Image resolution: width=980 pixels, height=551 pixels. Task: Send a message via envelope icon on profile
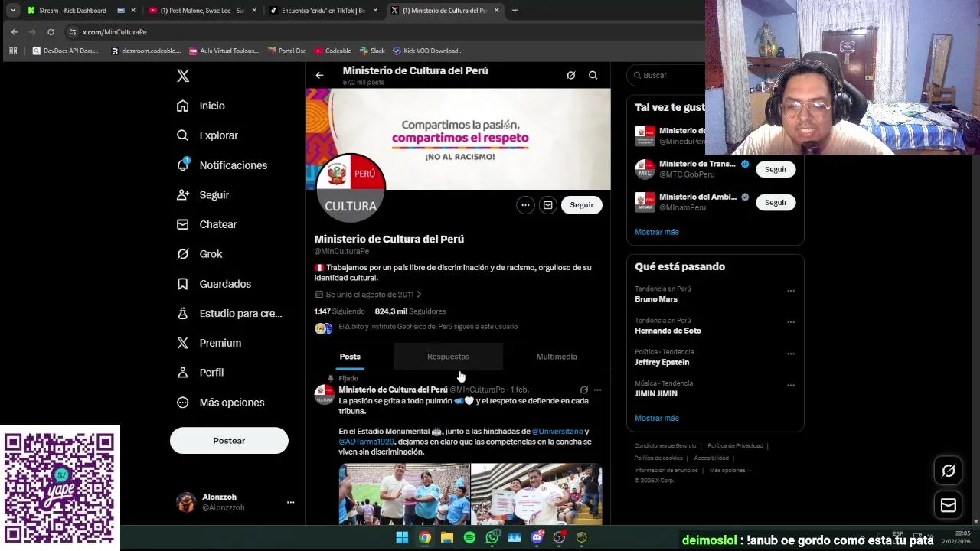click(x=547, y=205)
